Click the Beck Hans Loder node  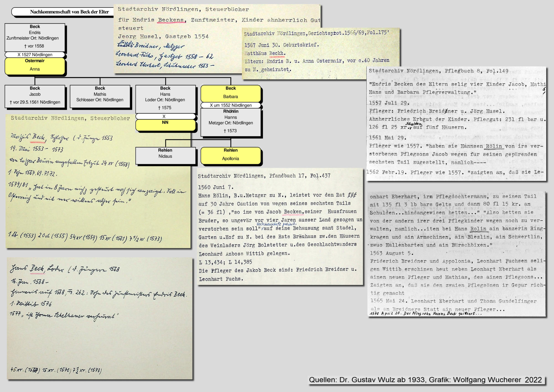pos(165,98)
